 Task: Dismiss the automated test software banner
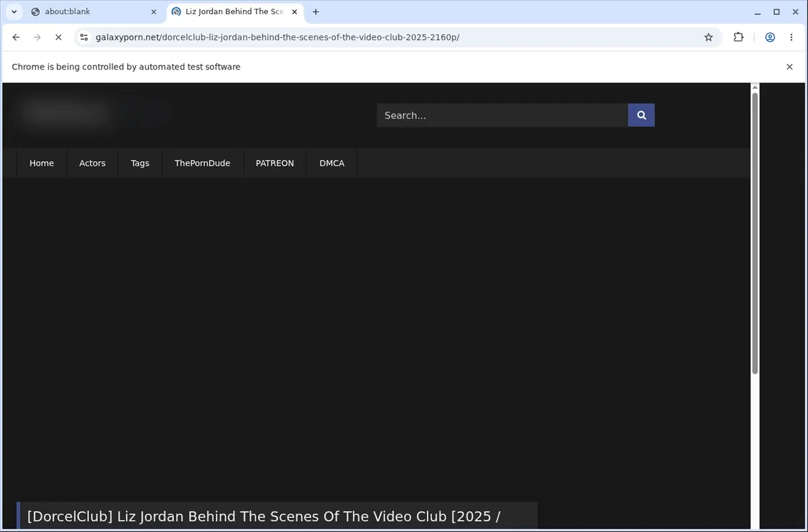tap(789, 67)
